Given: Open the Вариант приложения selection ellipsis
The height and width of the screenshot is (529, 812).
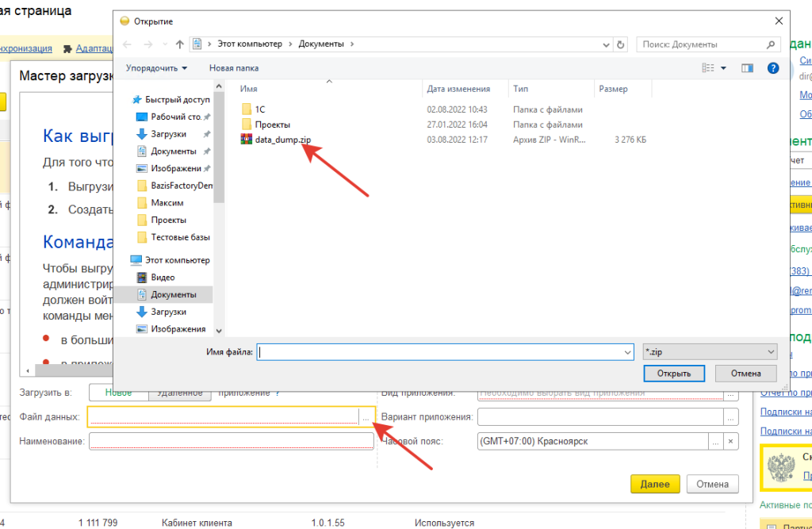Looking at the screenshot, I should [730, 417].
